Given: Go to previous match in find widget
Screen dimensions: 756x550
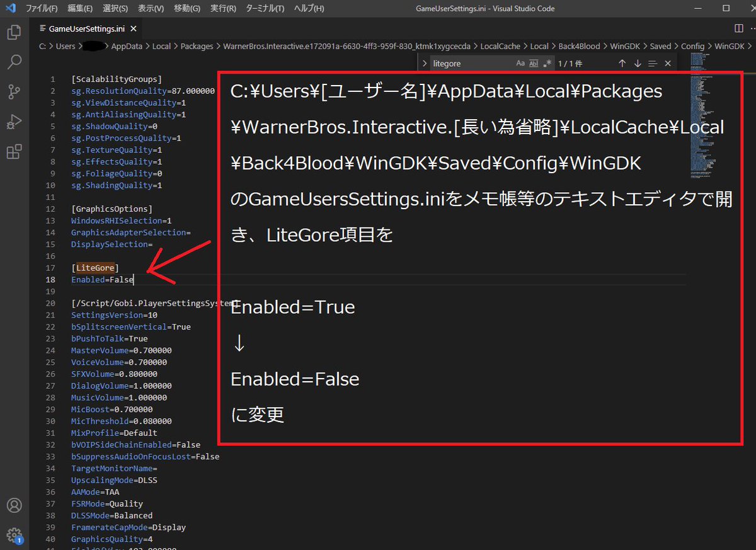Looking at the screenshot, I should click(622, 64).
